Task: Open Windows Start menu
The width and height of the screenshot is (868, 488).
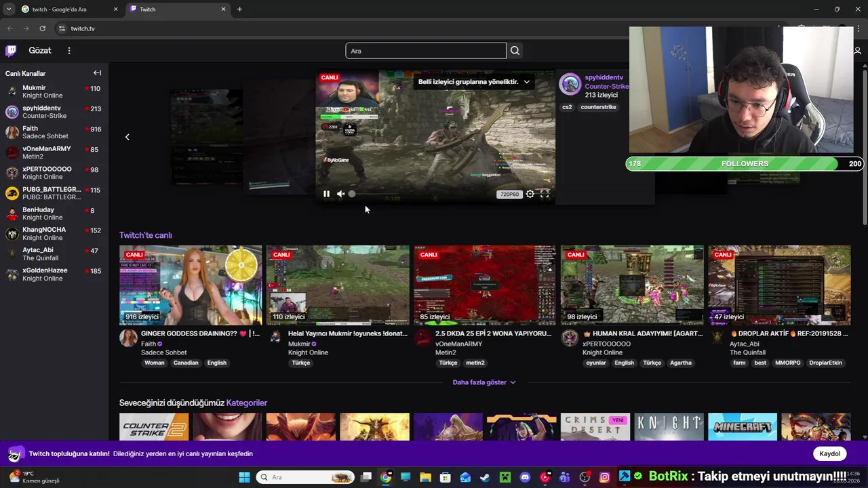Action: click(244, 477)
